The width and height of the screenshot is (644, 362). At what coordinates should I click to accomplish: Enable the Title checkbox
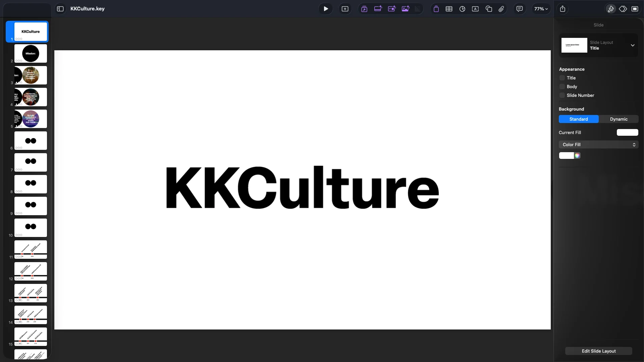pos(562,78)
